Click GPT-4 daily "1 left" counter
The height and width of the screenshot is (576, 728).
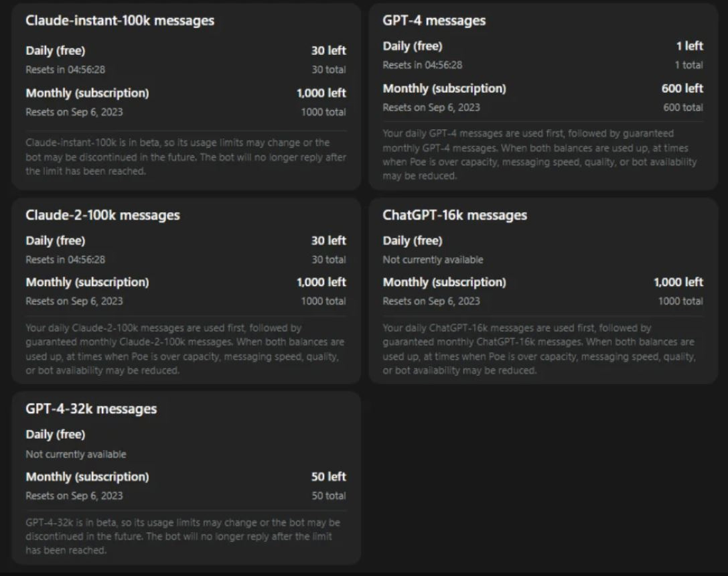(x=689, y=46)
